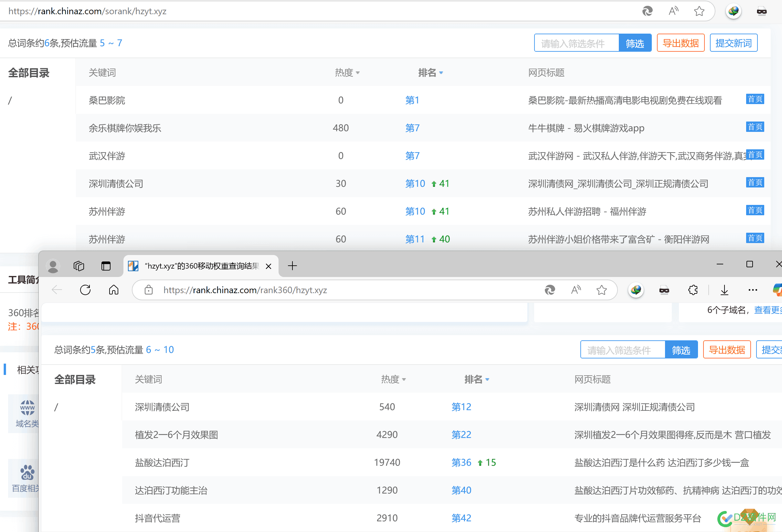Select root directory / in back window
Viewport: 782px width, 532px height.
10,100
